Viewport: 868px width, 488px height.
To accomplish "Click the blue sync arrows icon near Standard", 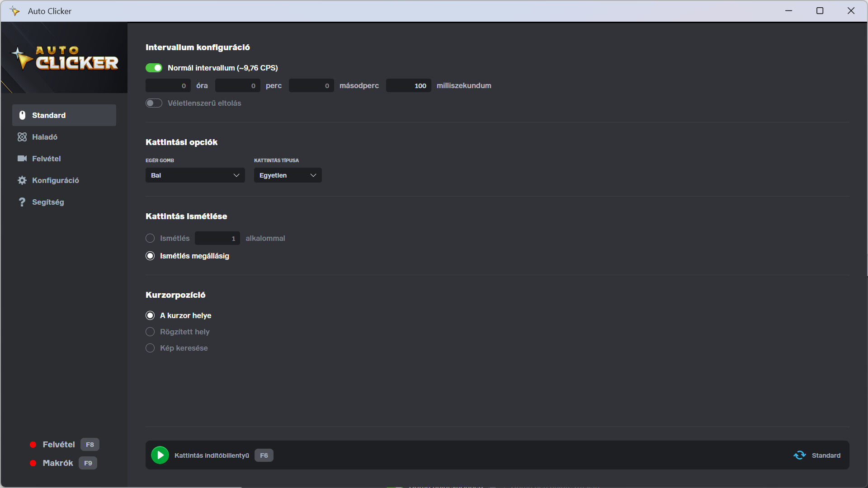I will click(800, 455).
